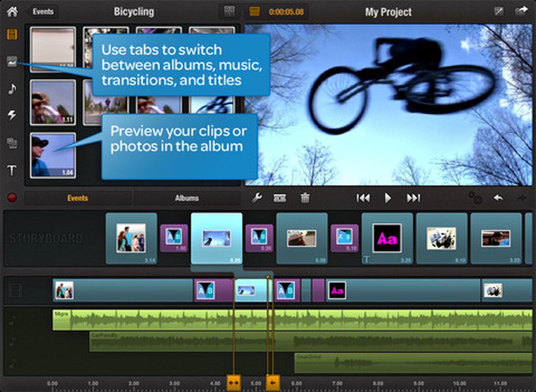Open the music tab in sidebar

tap(12, 89)
